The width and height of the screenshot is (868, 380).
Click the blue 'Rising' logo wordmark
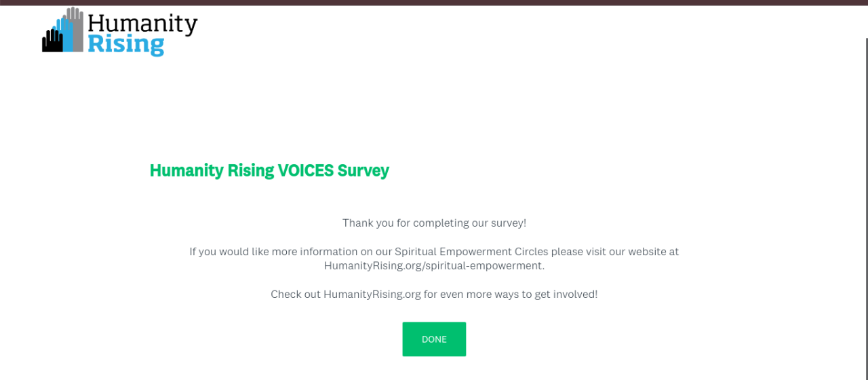pos(125,45)
